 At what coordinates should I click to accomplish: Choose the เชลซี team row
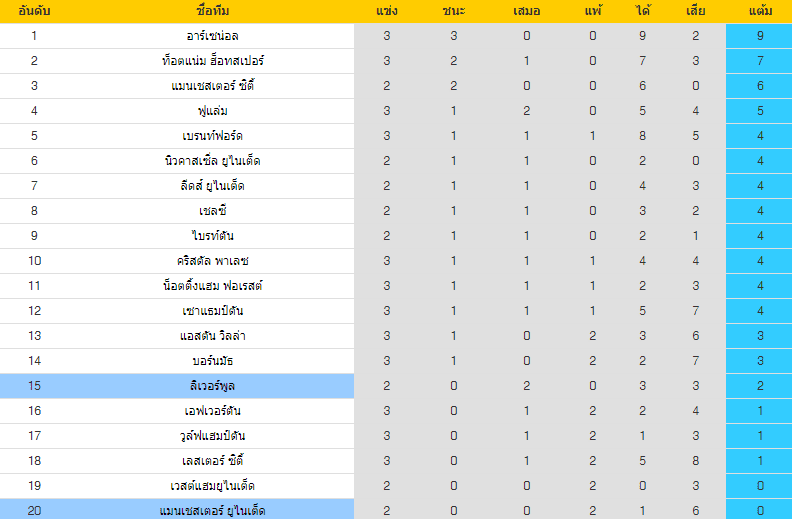pos(396,211)
